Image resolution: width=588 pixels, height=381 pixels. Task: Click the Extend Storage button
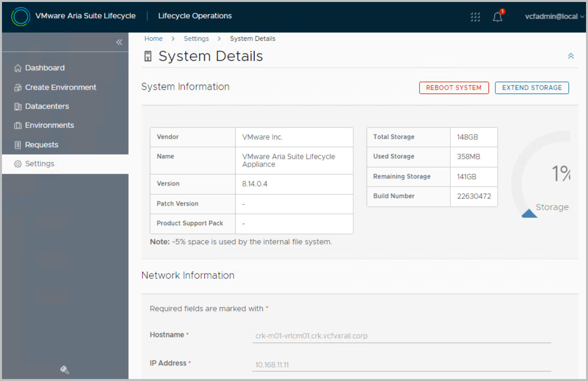[x=532, y=88]
